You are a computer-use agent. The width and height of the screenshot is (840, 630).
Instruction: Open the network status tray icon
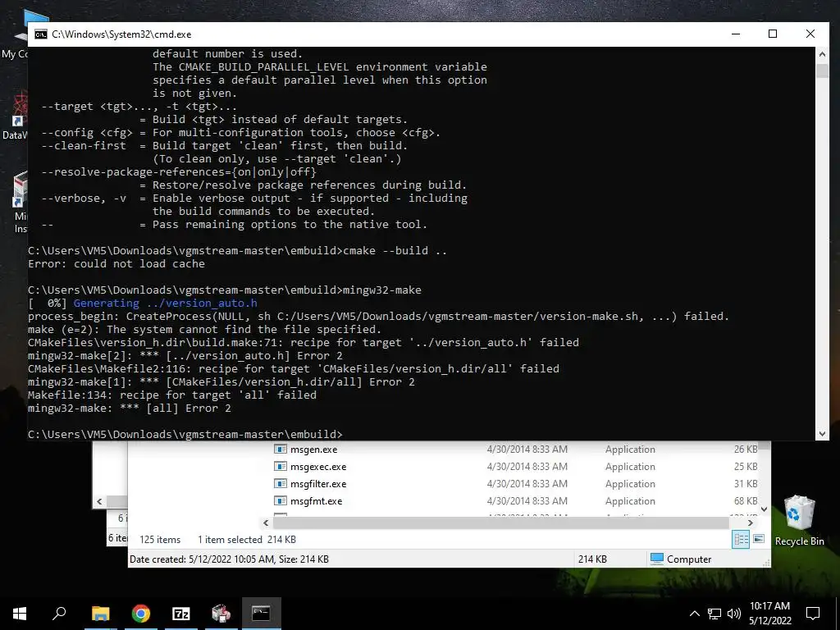[x=714, y=614]
